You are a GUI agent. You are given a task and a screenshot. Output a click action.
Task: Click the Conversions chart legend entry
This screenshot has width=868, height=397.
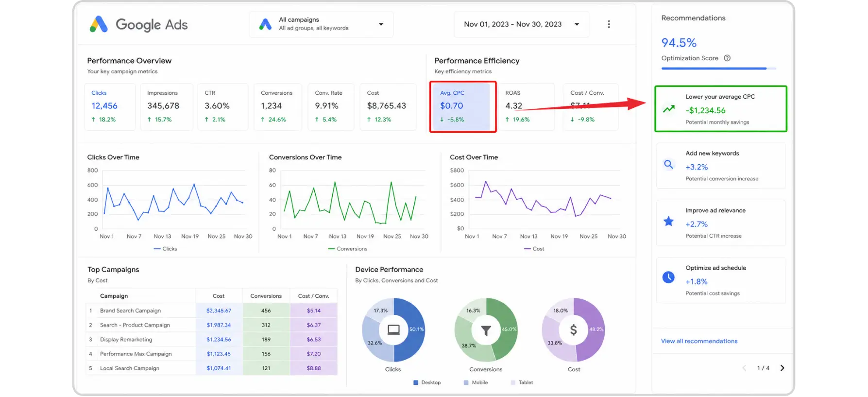(348, 249)
